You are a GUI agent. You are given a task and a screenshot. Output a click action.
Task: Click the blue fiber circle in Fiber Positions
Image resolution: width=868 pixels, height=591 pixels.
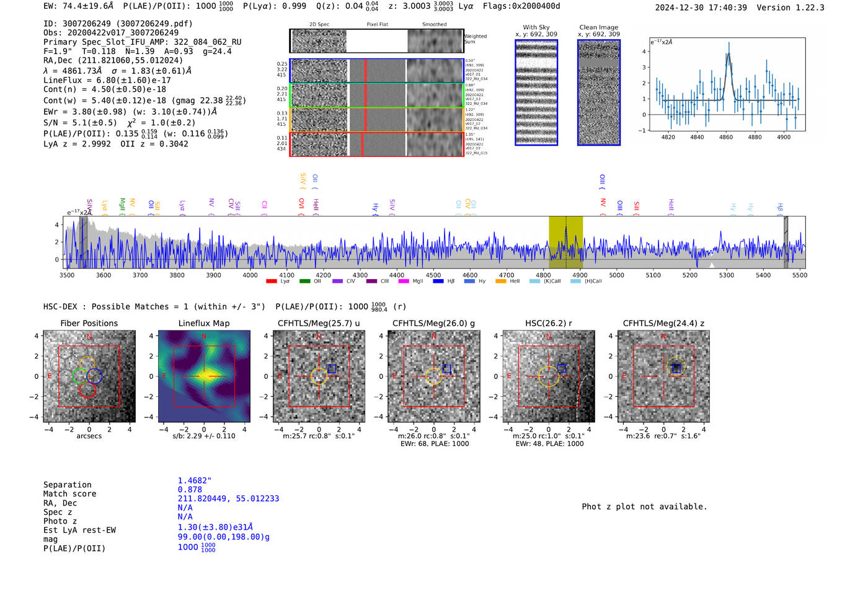pos(94,376)
